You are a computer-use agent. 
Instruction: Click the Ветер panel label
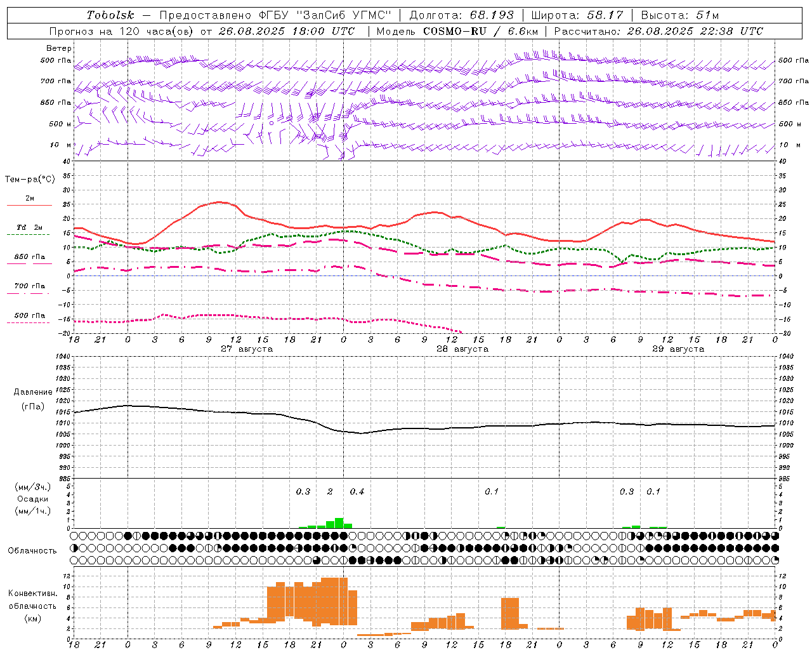pyautogui.click(x=58, y=48)
